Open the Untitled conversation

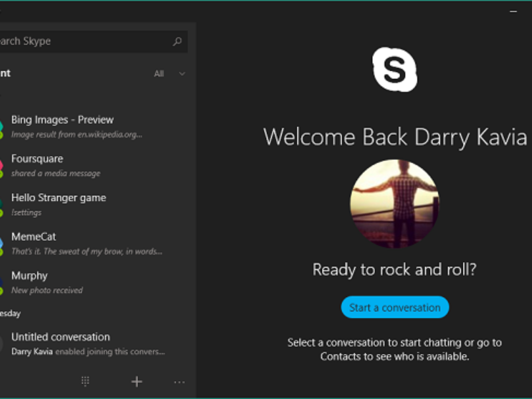98,344
